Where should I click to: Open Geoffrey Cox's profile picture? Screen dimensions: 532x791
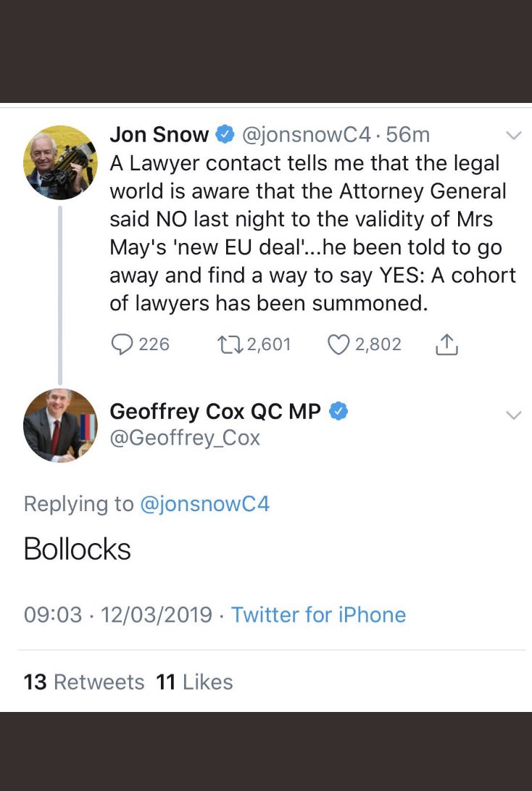tap(60, 425)
